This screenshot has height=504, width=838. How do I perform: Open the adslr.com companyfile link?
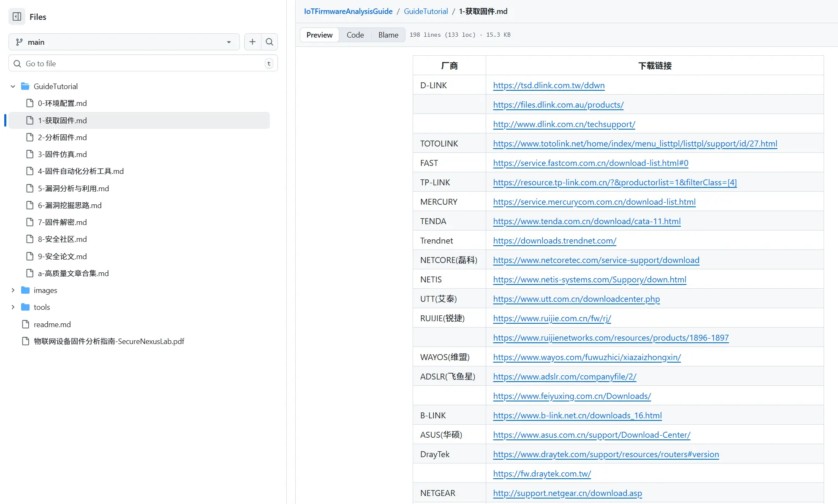coord(565,377)
